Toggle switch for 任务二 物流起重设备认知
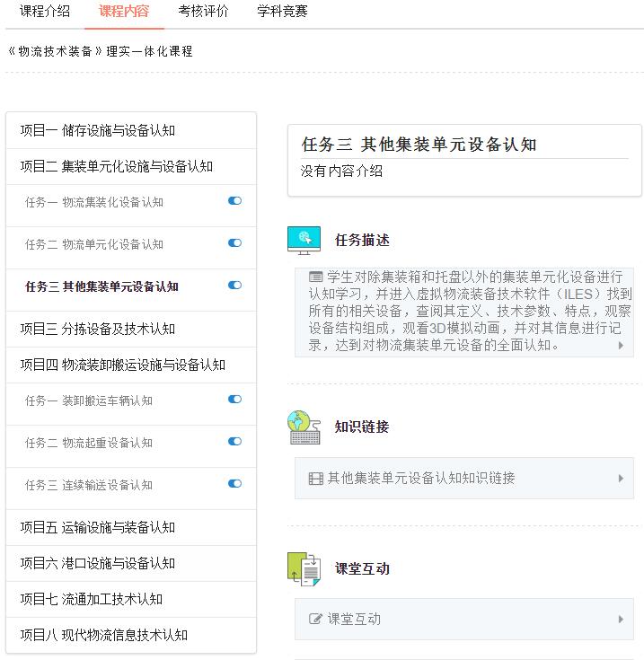 (x=234, y=442)
